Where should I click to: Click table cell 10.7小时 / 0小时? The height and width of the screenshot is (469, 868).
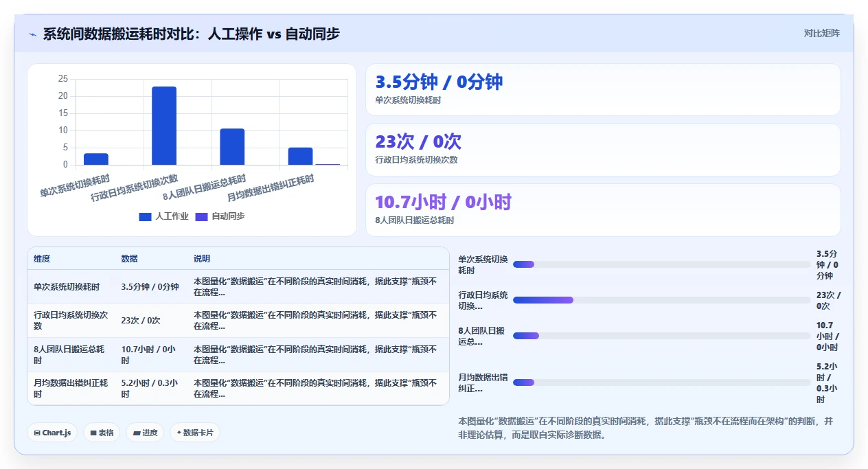tap(151, 354)
